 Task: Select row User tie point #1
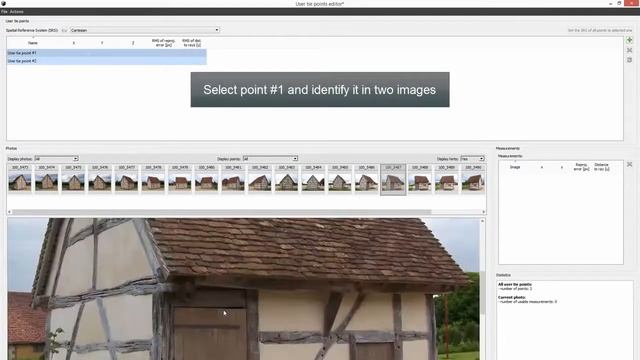(107, 53)
